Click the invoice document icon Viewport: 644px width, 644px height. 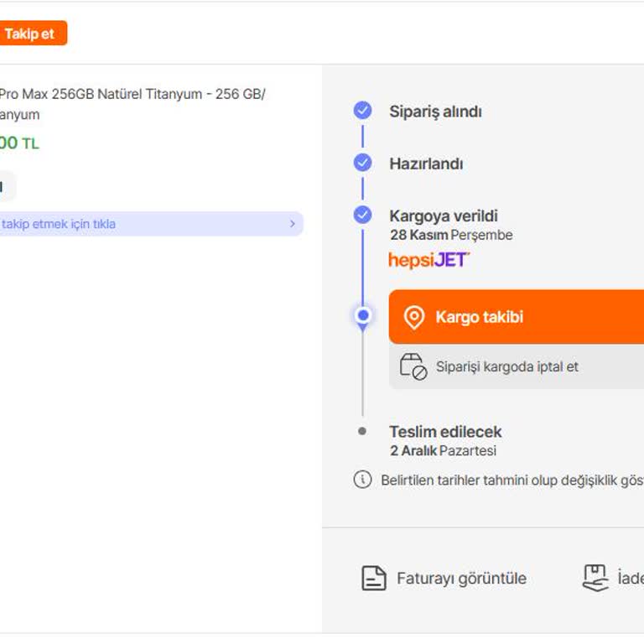pos(373,578)
